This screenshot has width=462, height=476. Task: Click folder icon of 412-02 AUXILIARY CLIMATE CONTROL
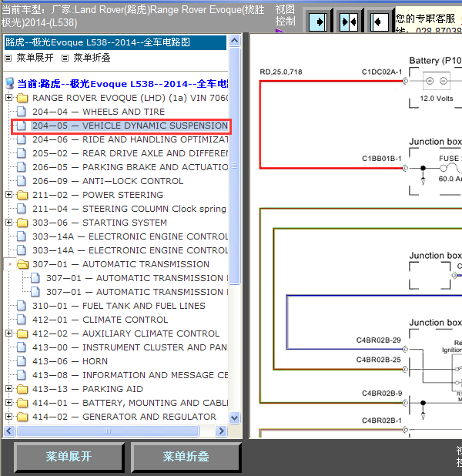point(22,334)
